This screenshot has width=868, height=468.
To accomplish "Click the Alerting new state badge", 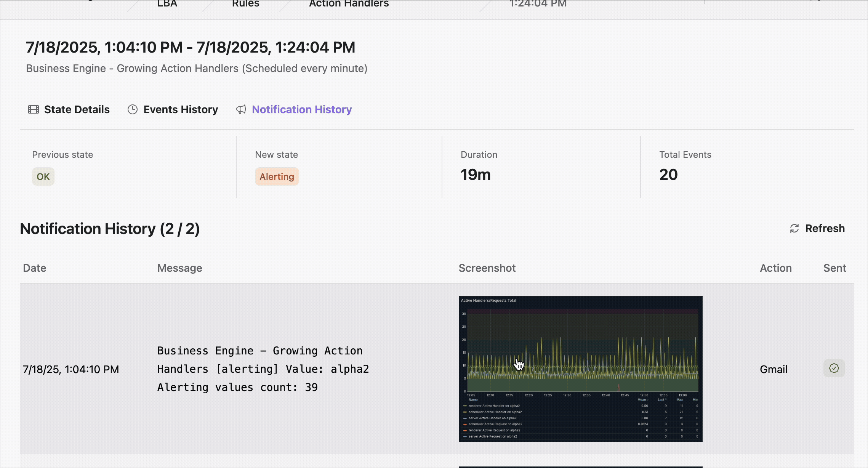I will click(277, 176).
